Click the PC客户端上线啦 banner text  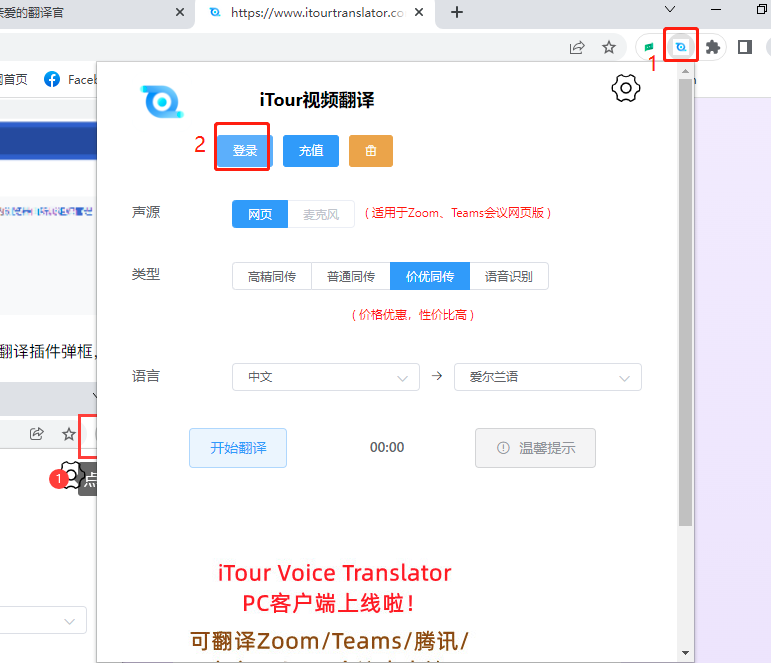(328, 603)
